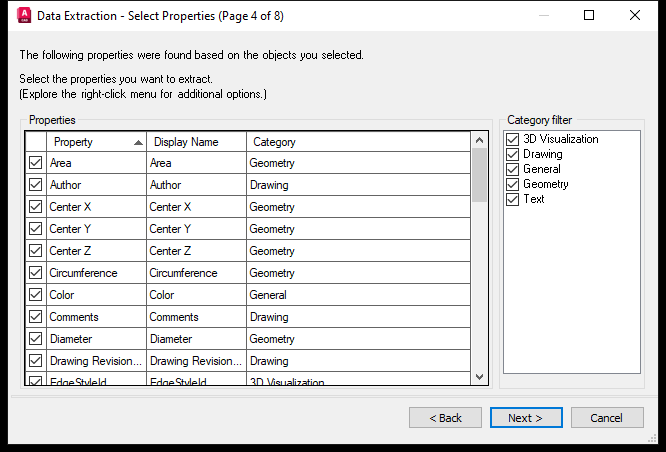Disable the Drawing category filter
The height and width of the screenshot is (452, 666).
pos(513,154)
